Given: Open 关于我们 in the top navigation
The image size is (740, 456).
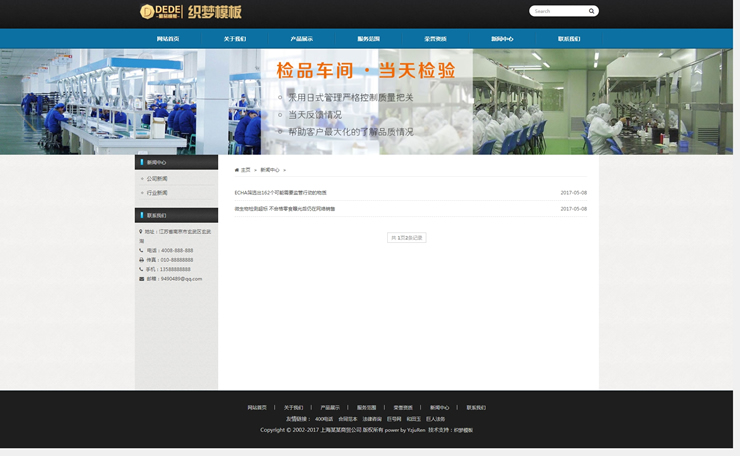Looking at the screenshot, I should pyautogui.click(x=235, y=39).
